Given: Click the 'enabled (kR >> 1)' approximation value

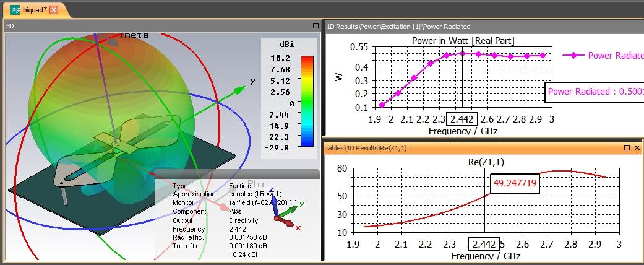Looking at the screenshot, I should [255, 194].
